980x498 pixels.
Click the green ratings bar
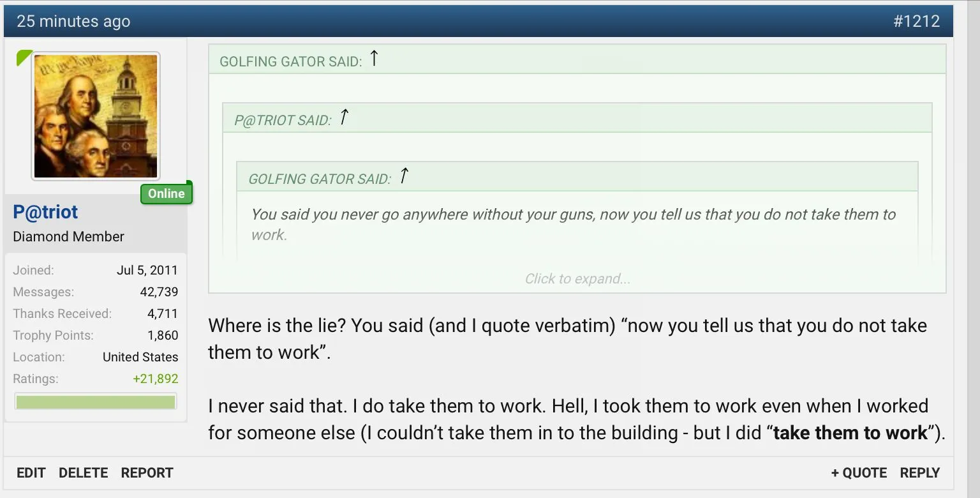[x=96, y=402]
